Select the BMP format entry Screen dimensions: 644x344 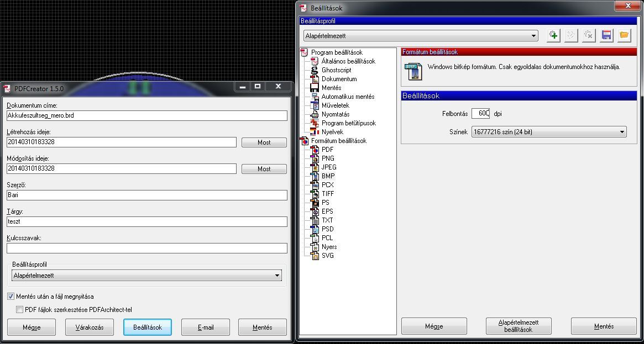[x=328, y=176]
